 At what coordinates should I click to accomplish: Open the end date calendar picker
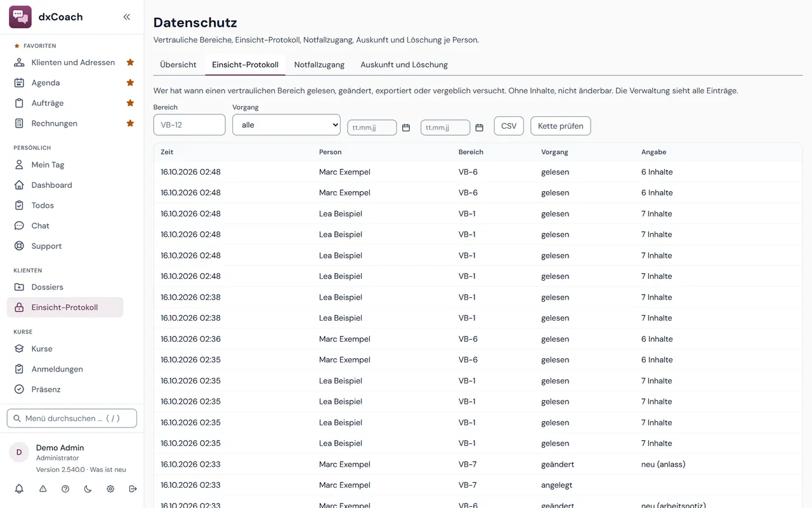(x=480, y=128)
